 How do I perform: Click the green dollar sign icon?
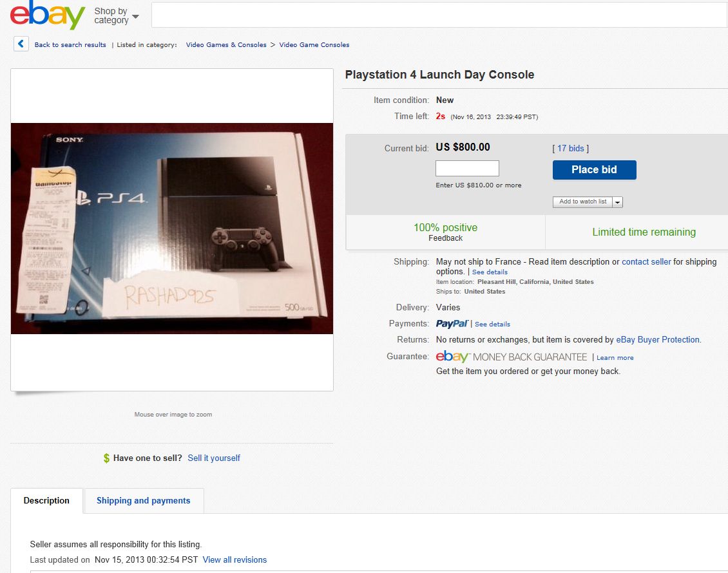106,458
